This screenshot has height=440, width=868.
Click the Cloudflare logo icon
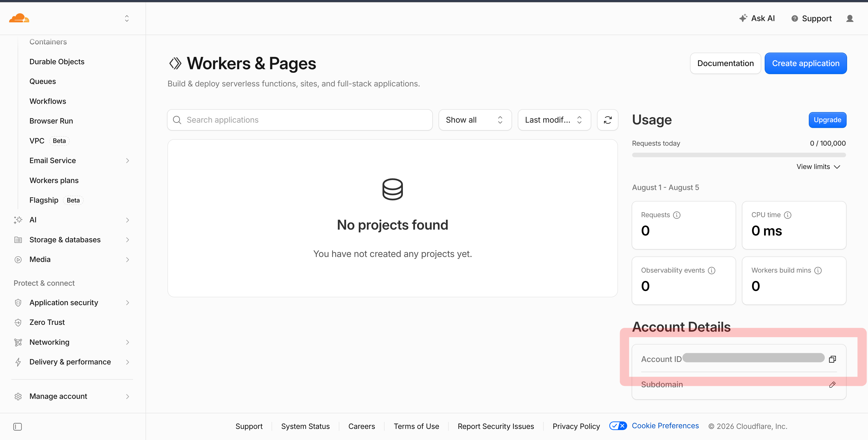click(19, 18)
